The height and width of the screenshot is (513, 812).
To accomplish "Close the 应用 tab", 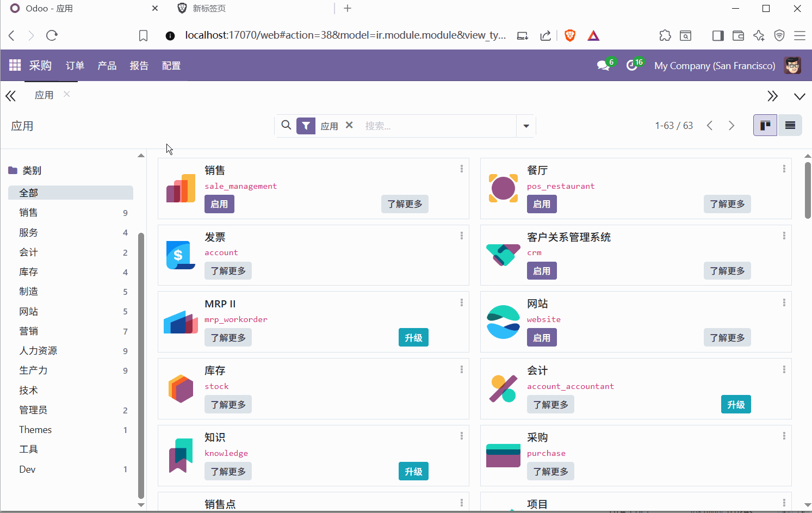I will [x=66, y=94].
